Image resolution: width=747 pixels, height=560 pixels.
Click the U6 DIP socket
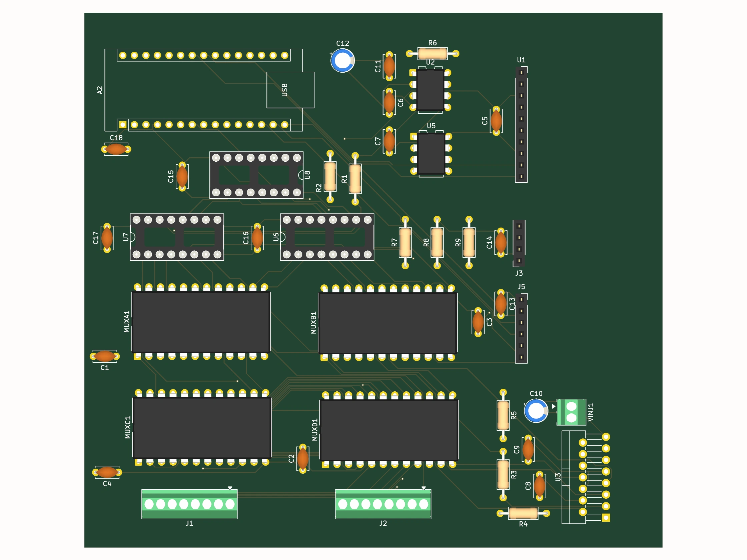point(327,237)
